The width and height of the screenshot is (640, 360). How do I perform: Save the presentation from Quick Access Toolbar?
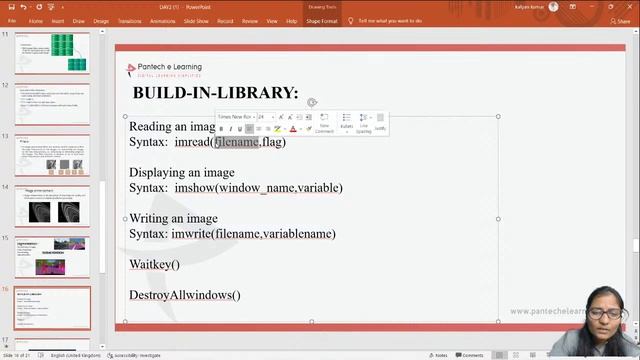pos(11,7)
